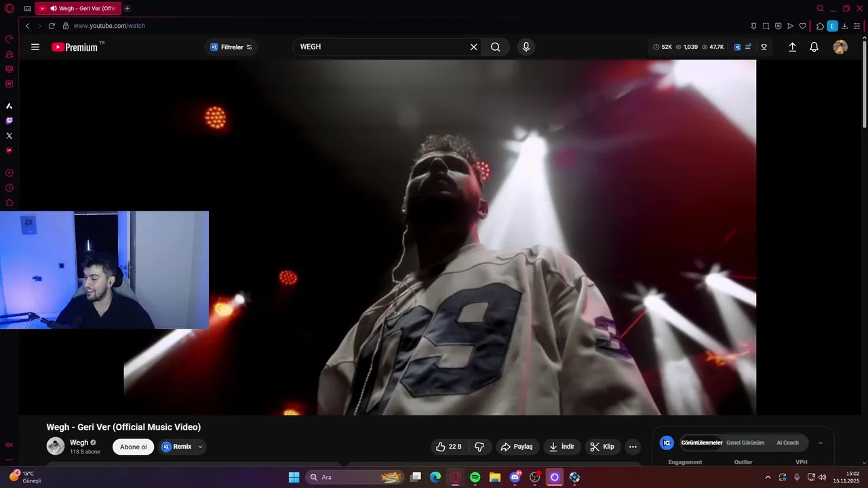Open the browser downloads icon
868x488 pixels.
pyautogui.click(x=844, y=26)
